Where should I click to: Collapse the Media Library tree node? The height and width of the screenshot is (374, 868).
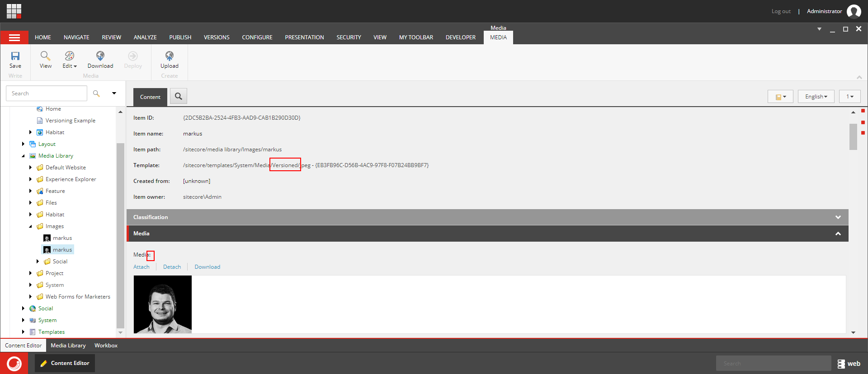pos(23,156)
